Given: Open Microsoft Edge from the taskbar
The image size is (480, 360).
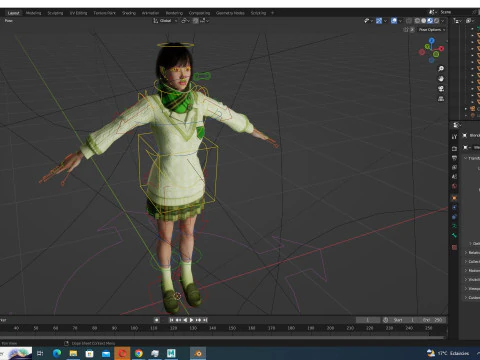Looking at the screenshot, I should [57, 353].
